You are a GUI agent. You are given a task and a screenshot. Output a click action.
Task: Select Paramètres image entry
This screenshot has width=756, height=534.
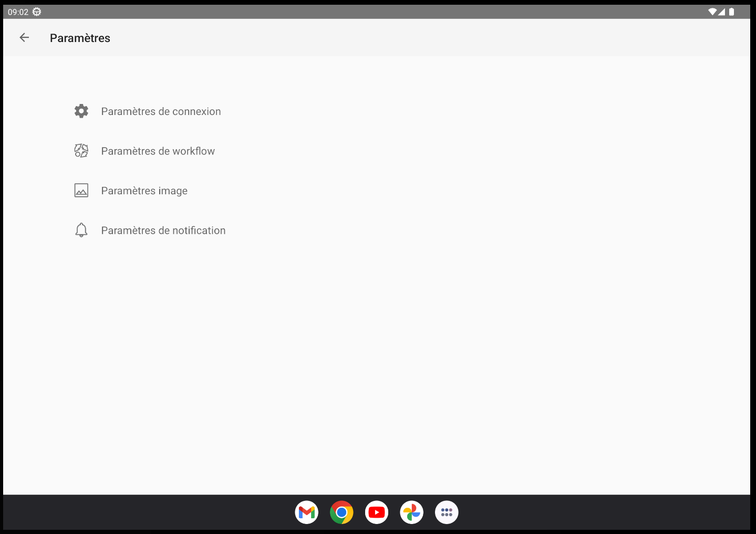coord(144,191)
